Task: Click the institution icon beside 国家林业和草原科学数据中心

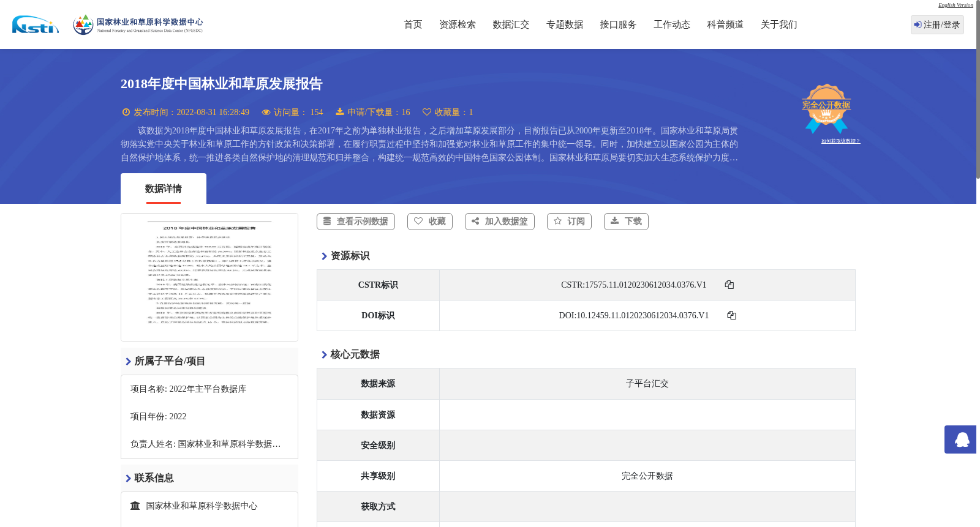Action: (135, 506)
